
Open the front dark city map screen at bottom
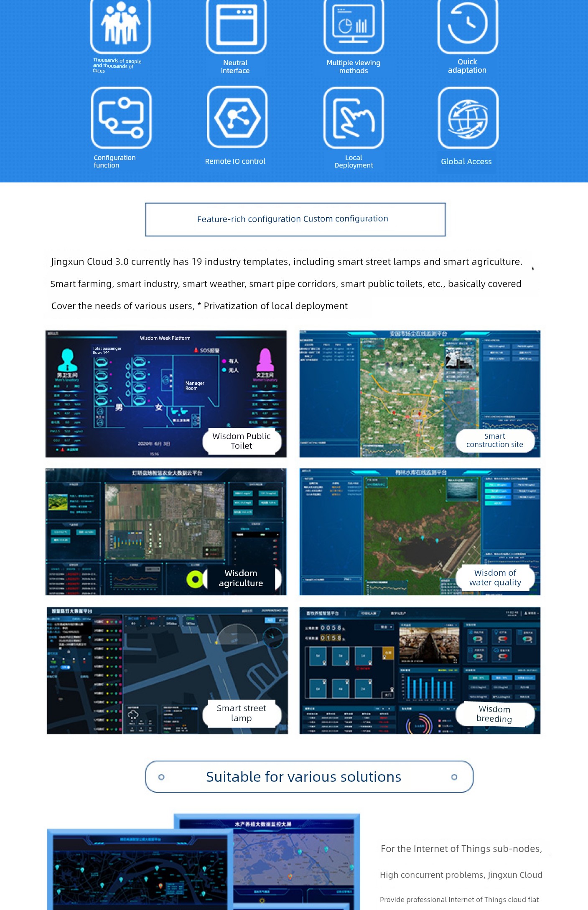click(140, 870)
